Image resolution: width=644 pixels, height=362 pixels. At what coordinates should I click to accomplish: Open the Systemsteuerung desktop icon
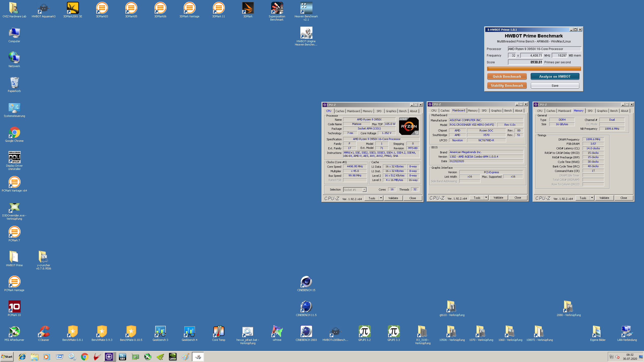pos(14,110)
